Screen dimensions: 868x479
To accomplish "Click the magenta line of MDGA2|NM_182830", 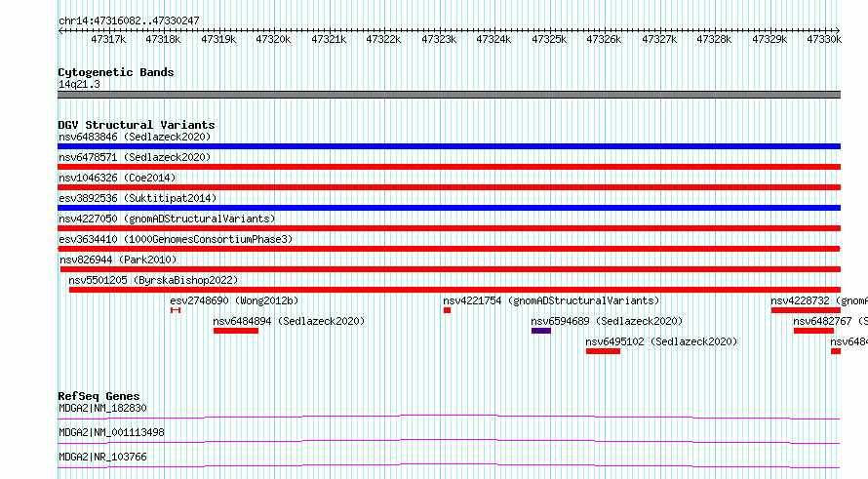I will click(x=449, y=417).
